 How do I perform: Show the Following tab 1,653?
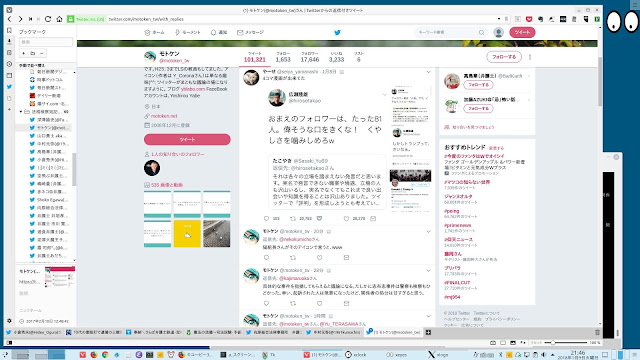(283, 57)
